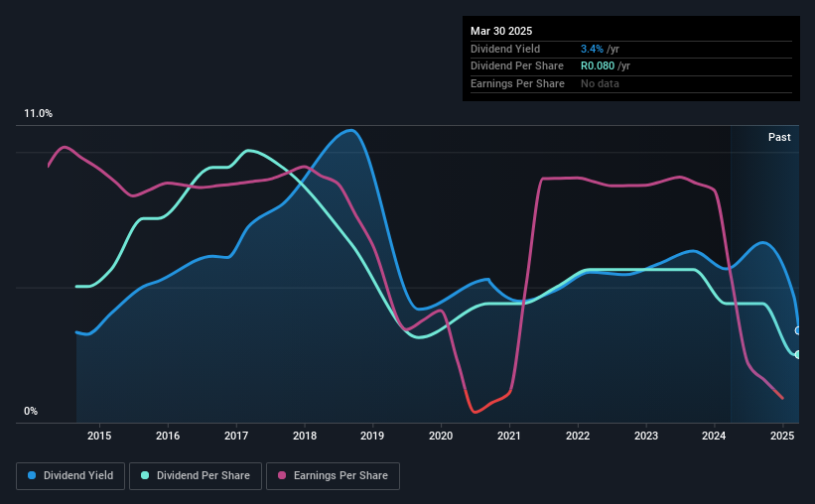The image size is (815, 504).
Task: Click the 2015 x-axis label
Action: click(x=99, y=436)
